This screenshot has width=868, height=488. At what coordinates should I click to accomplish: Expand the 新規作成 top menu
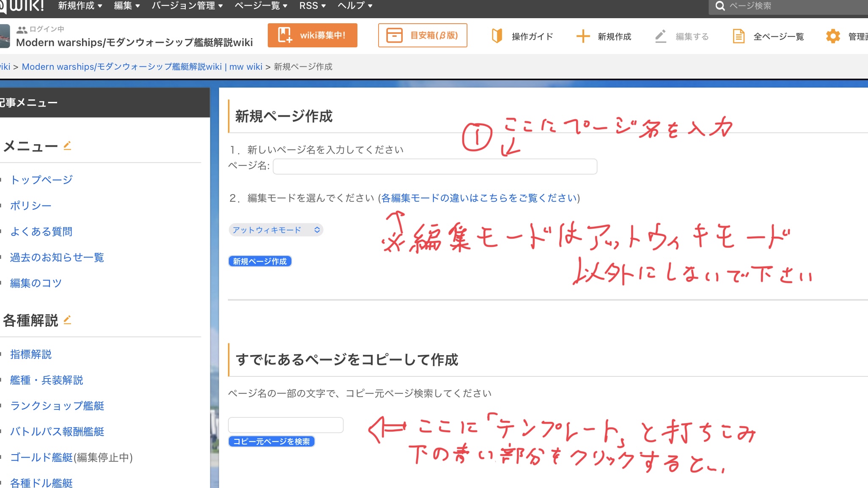(x=80, y=6)
